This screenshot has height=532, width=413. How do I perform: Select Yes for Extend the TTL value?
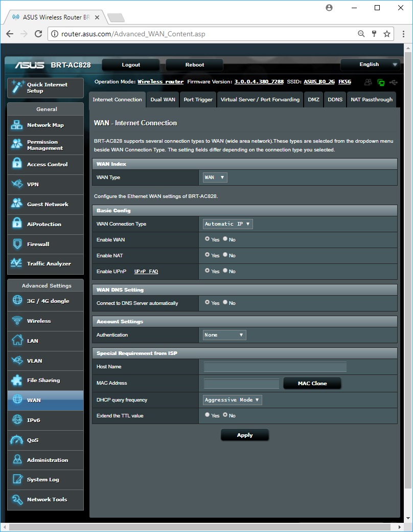point(207,415)
